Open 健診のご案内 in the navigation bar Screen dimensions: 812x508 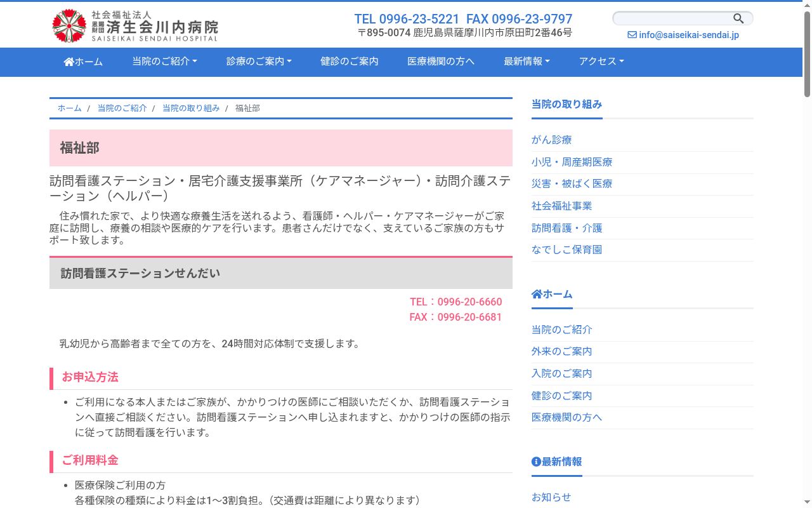click(350, 62)
